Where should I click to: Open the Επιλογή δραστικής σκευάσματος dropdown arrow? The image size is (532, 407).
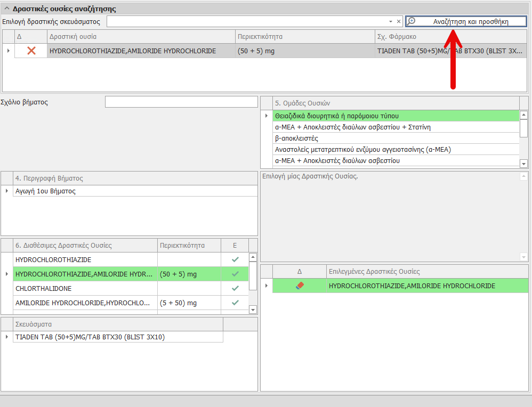point(390,22)
